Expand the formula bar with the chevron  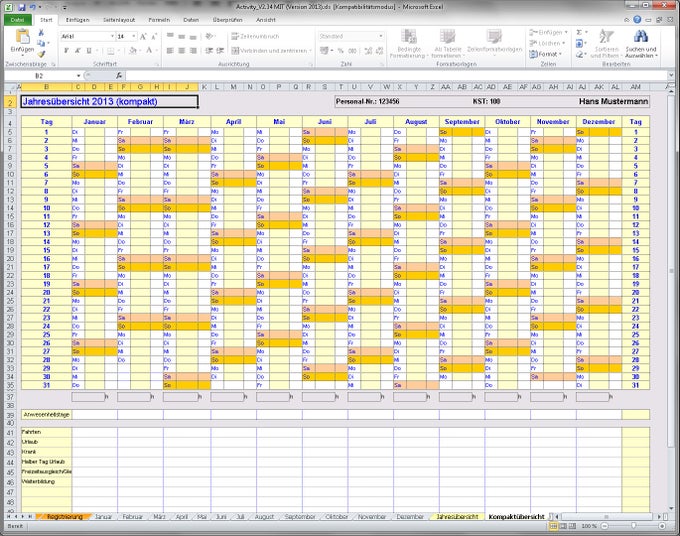[x=671, y=75]
